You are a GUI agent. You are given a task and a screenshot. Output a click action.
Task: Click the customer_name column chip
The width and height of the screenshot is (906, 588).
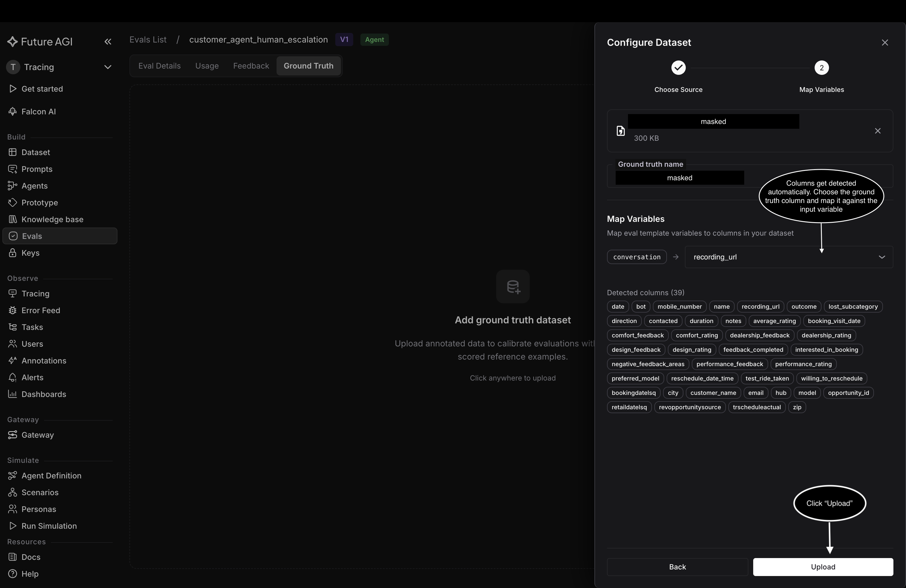click(x=713, y=393)
